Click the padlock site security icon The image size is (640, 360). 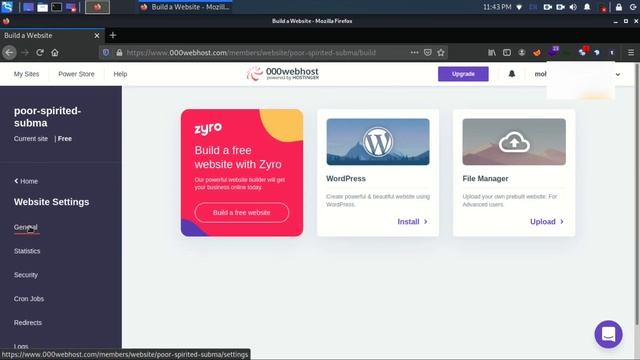click(119, 53)
